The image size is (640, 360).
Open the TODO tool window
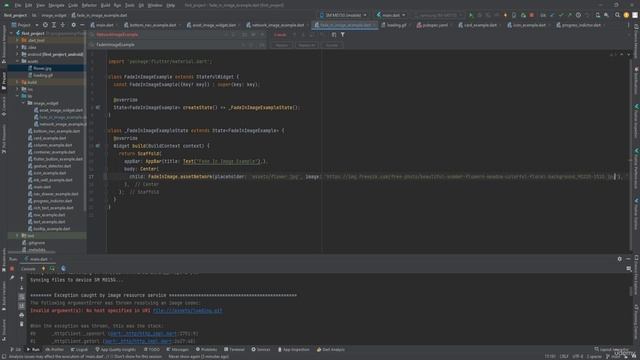pos(151,349)
